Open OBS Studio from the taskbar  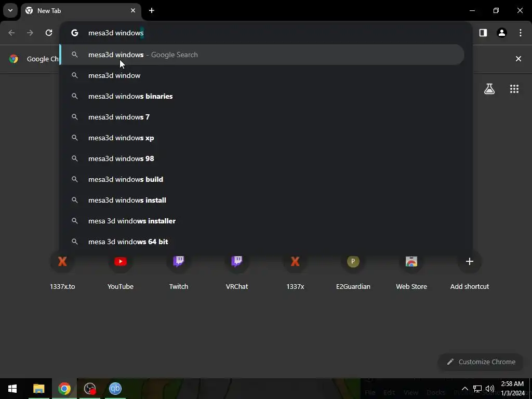pos(90,389)
